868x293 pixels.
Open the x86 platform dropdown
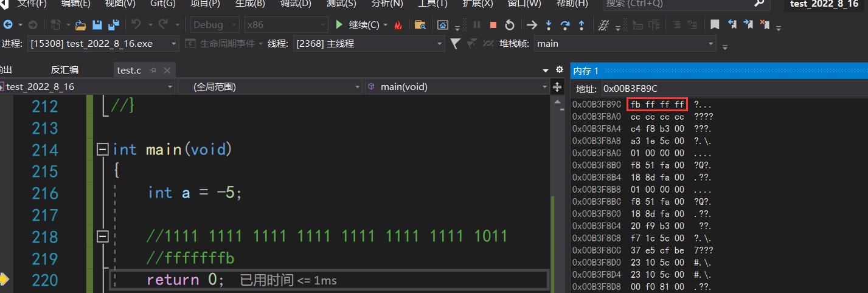point(286,25)
